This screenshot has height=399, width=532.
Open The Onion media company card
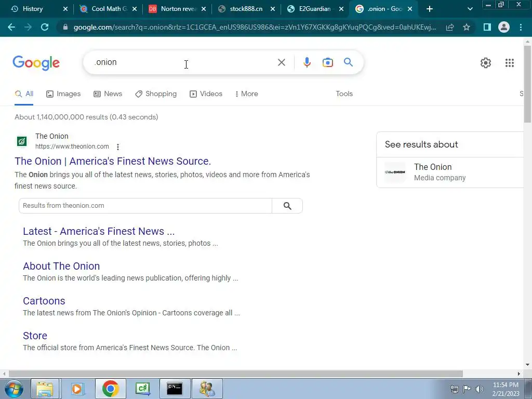450,172
